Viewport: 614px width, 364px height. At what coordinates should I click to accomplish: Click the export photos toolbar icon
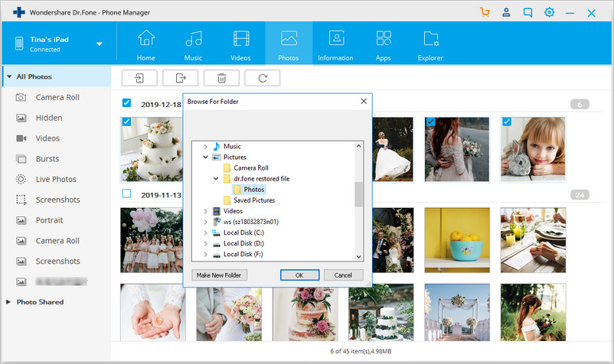[180, 77]
